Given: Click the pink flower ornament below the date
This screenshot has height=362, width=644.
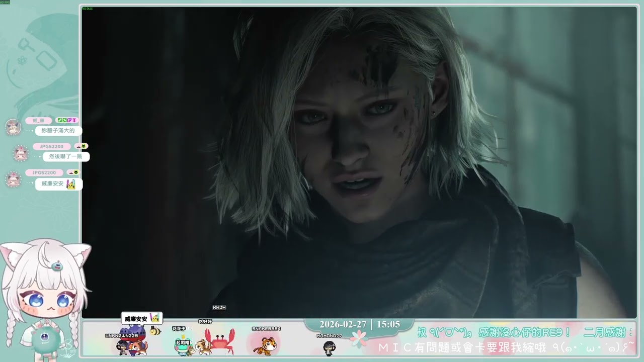Looking at the screenshot, I should (x=359, y=339).
